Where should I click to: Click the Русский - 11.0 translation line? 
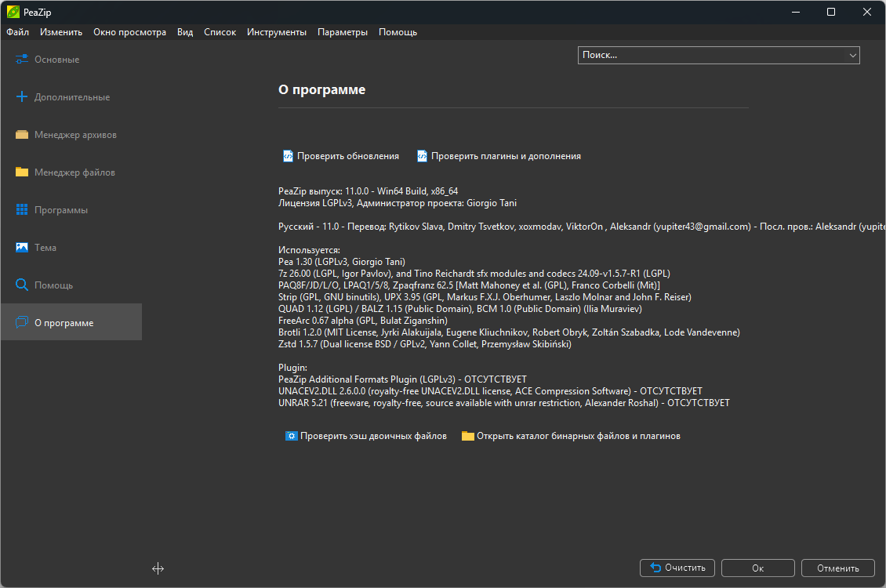(582, 227)
